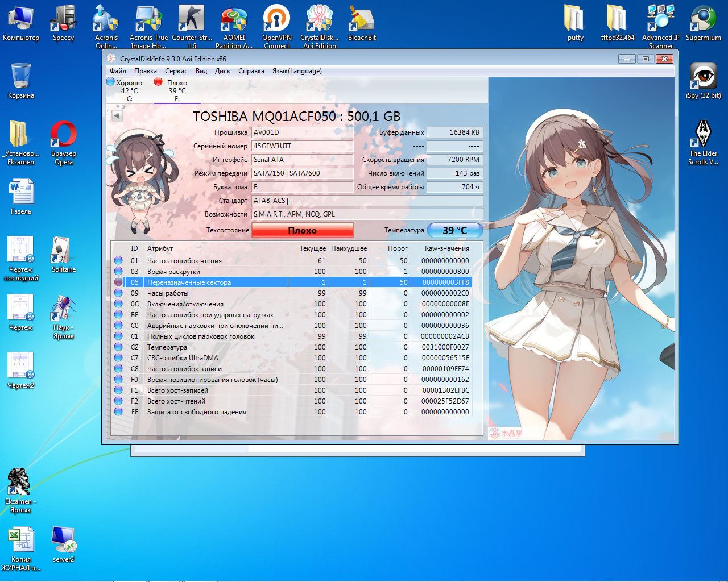Select the Плохо 39 °C disk E: tab

177,90
